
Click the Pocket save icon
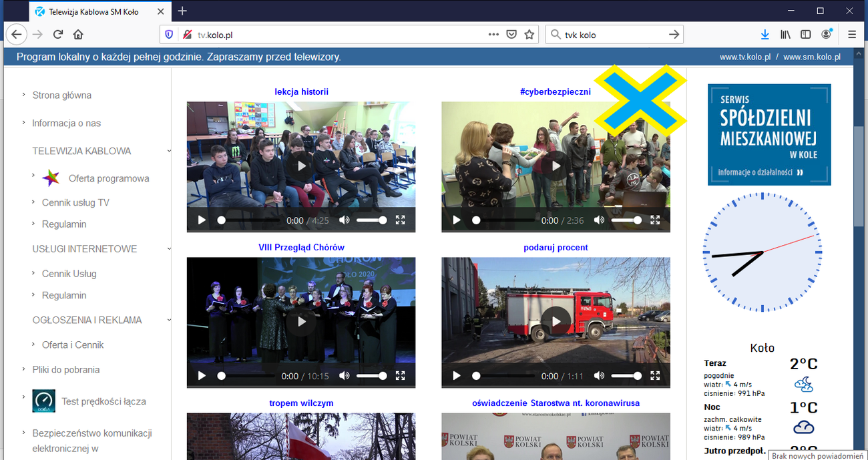511,34
